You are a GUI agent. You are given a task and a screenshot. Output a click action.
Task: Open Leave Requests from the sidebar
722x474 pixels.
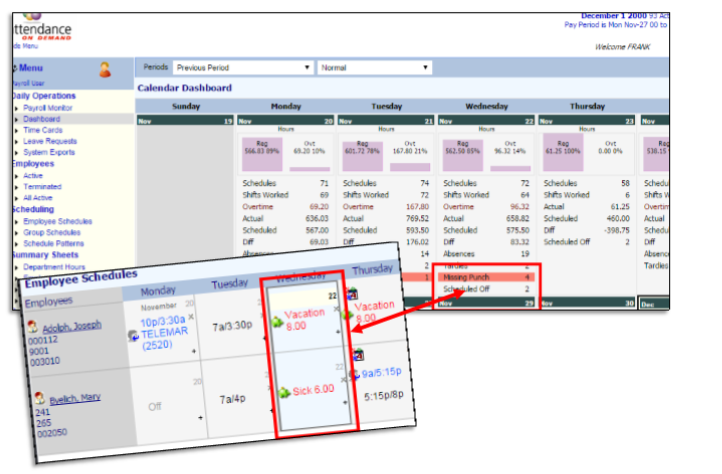[x=50, y=141]
